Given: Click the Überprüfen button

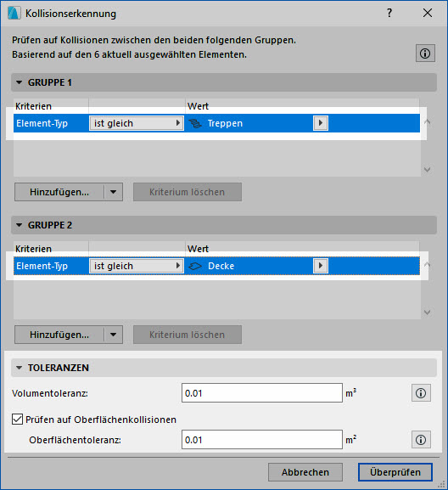Looking at the screenshot, I should coord(395,472).
